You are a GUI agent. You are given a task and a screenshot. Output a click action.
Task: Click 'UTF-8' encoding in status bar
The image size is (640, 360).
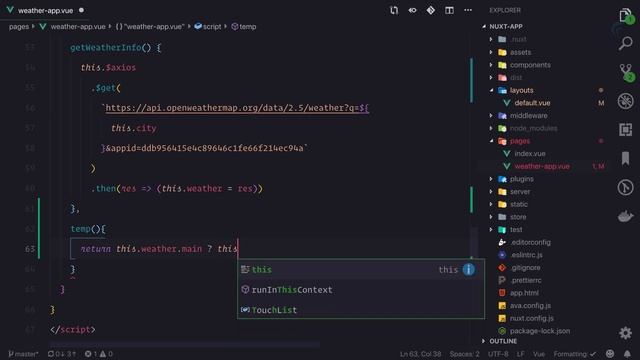[x=498, y=354]
